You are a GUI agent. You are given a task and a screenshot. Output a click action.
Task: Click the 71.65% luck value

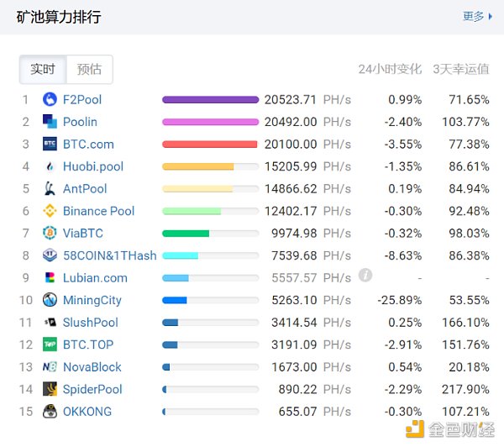point(469,100)
